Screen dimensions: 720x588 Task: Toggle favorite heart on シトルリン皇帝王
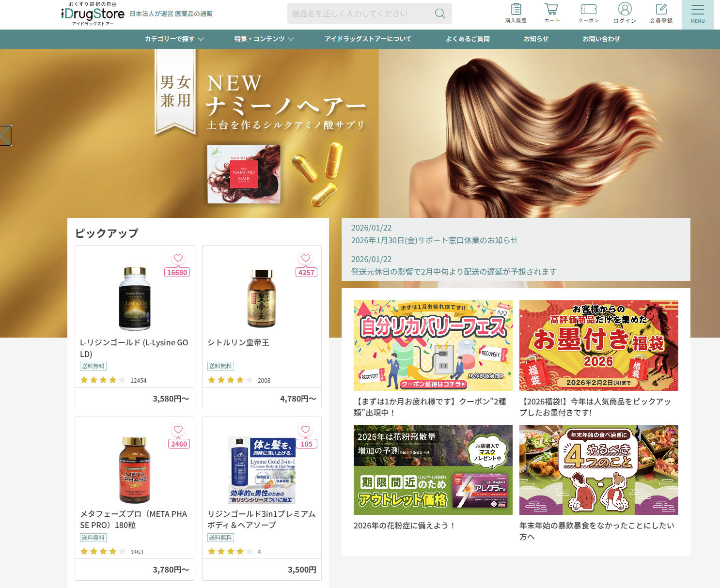[x=306, y=258]
